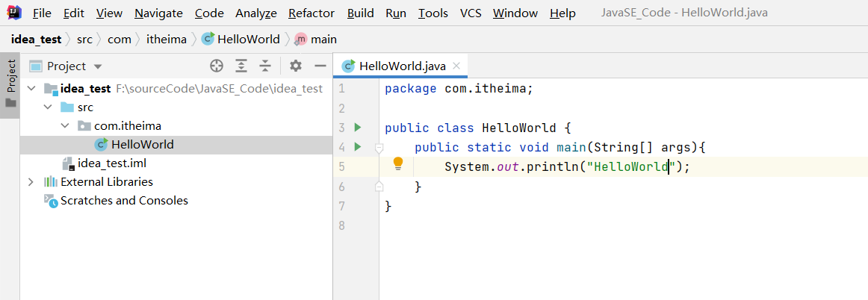
Task: Switch to the HelloWorld.java editor tab
Action: point(401,66)
